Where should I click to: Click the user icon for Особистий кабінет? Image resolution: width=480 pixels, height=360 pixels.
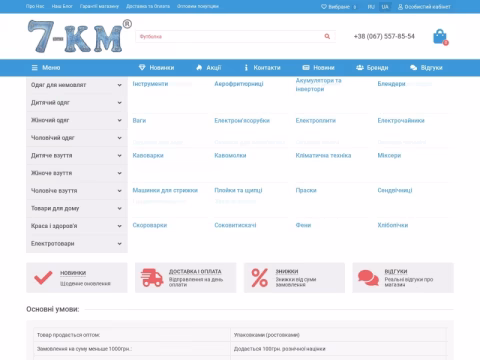[400, 7]
